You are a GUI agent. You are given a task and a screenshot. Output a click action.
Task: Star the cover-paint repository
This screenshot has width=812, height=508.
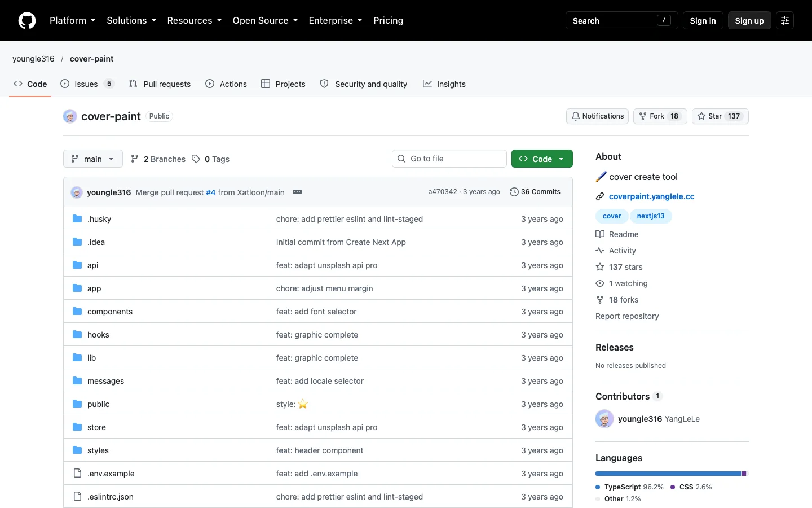720,116
